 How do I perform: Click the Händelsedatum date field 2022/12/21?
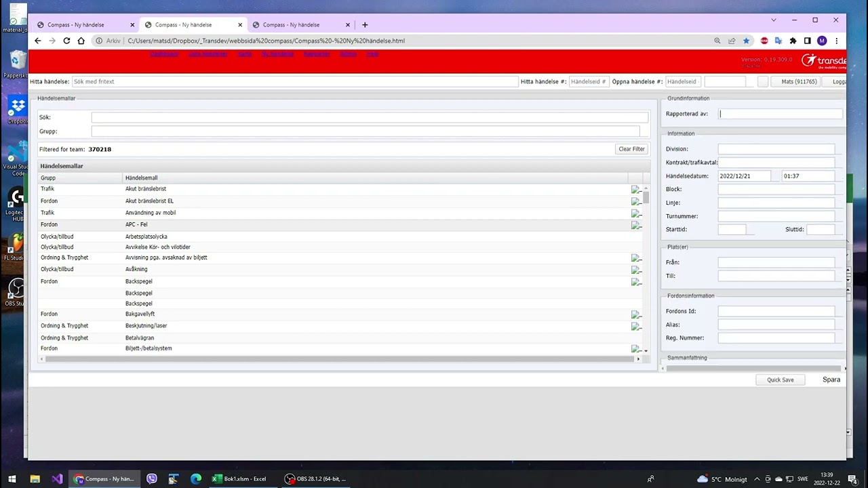(x=744, y=176)
